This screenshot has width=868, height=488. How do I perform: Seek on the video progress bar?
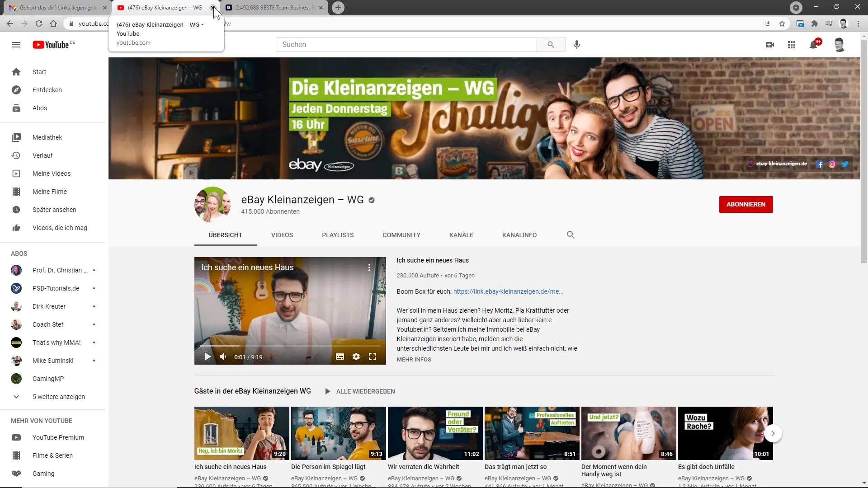[x=290, y=346]
